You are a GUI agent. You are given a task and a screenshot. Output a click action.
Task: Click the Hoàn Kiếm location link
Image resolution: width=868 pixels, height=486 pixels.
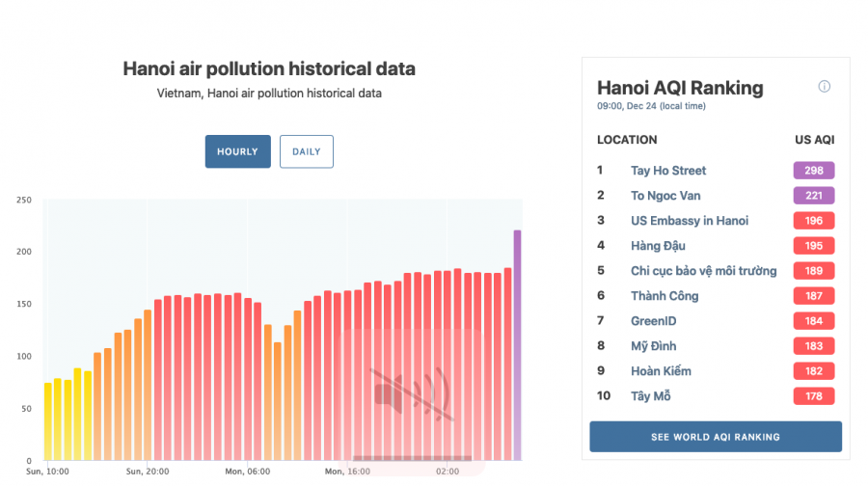(661, 371)
